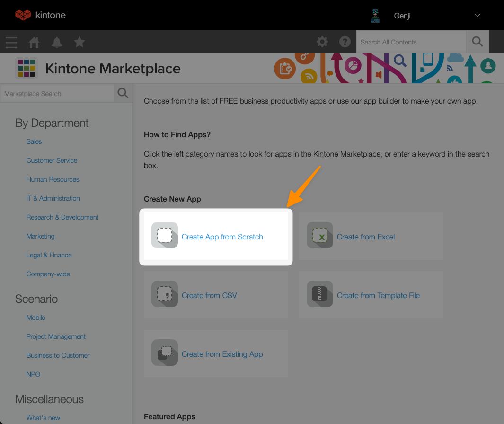
Task: Click Create from Existing App link
Action: (x=222, y=354)
